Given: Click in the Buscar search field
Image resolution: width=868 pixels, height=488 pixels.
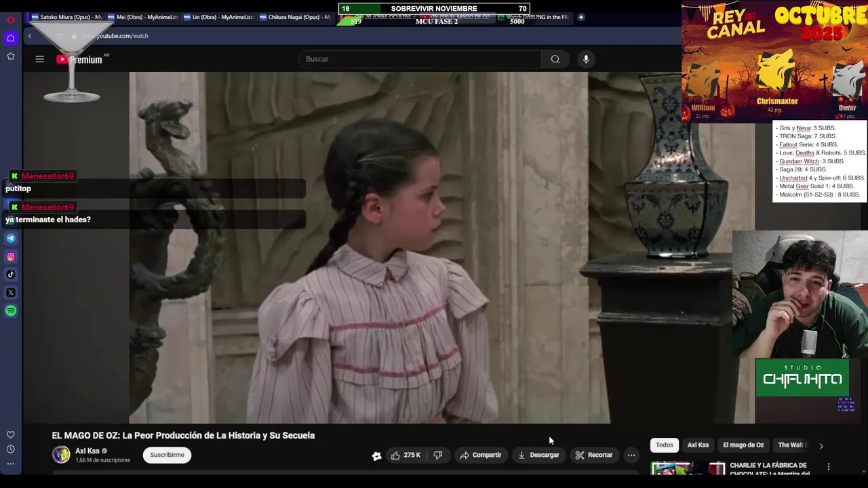Looking at the screenshot, I should [x=420, y=59].
